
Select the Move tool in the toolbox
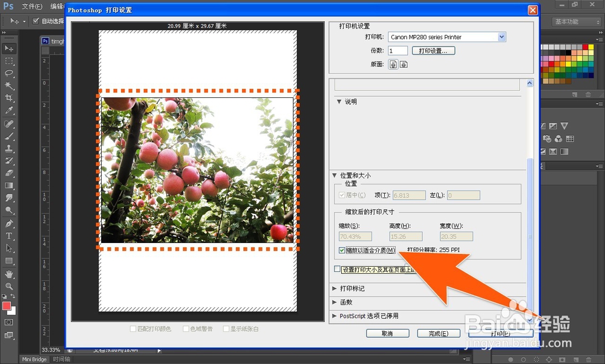pos(9,48)
